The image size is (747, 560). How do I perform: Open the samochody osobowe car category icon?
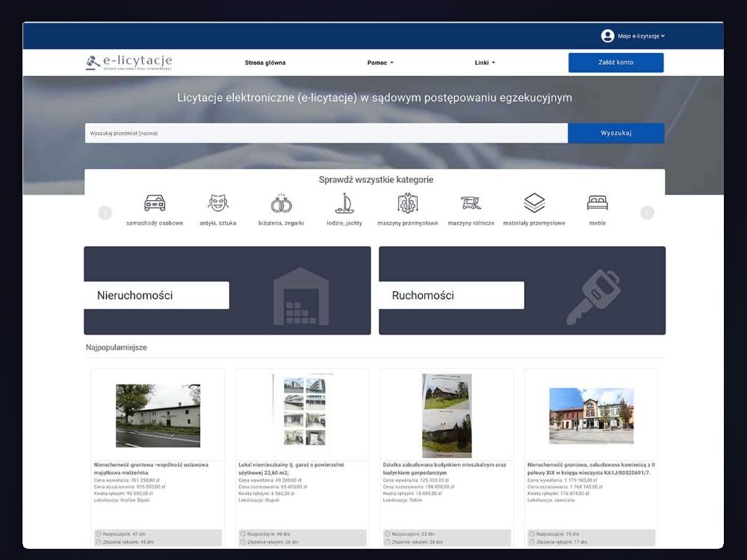tap(155, 203)
